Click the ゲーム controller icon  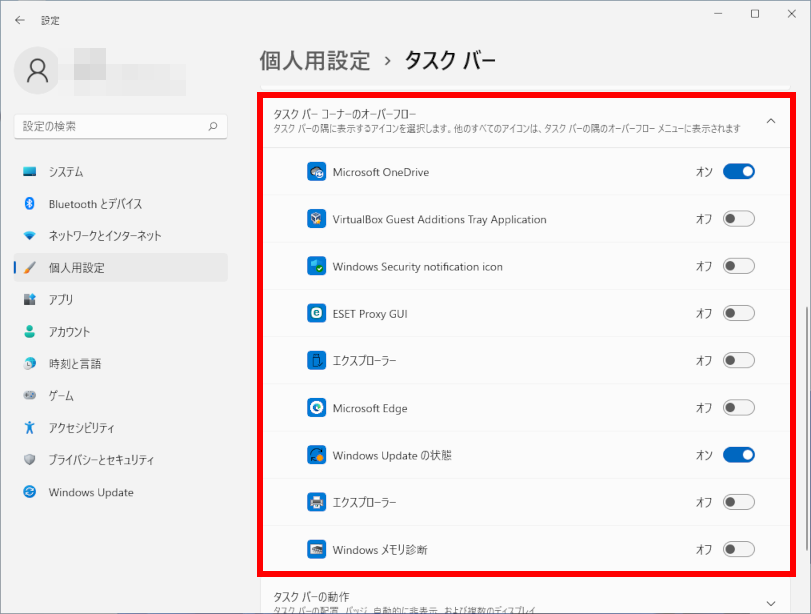(x=29, y=395)
